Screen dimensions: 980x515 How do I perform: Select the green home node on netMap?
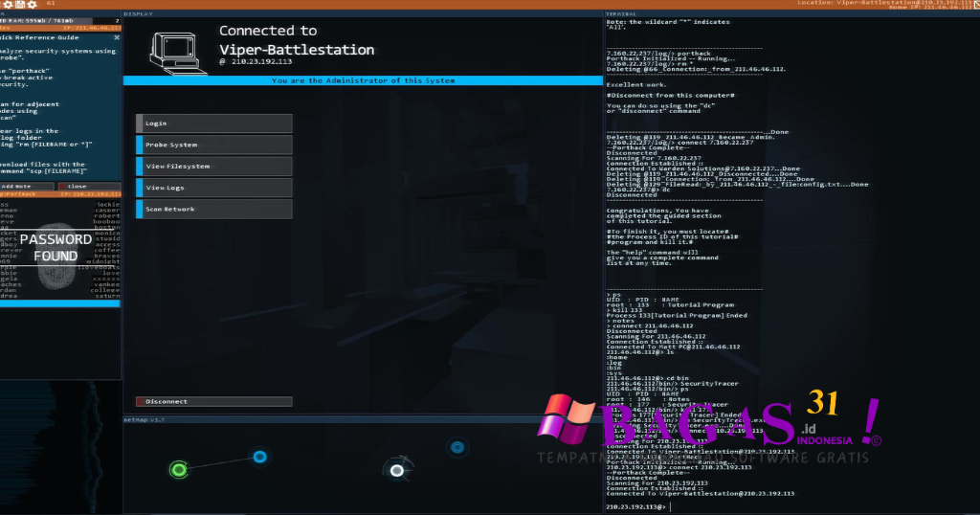179,469
